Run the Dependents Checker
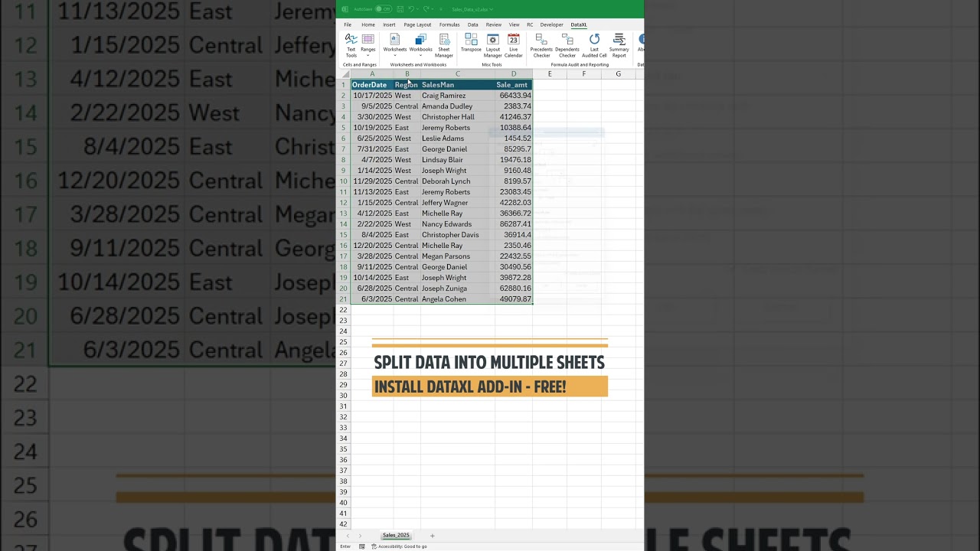 coord(567,45)
